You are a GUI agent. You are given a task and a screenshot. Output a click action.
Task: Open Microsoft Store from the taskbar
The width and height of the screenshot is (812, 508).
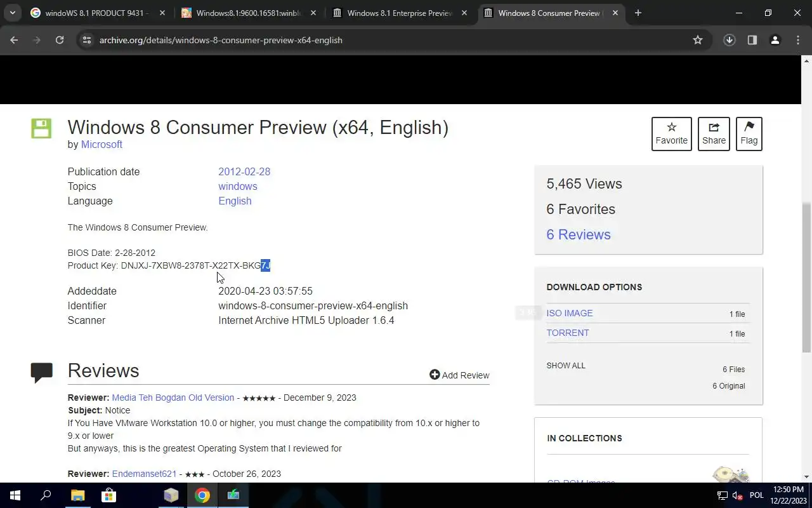pyautogui.click(x=108, y=495)
